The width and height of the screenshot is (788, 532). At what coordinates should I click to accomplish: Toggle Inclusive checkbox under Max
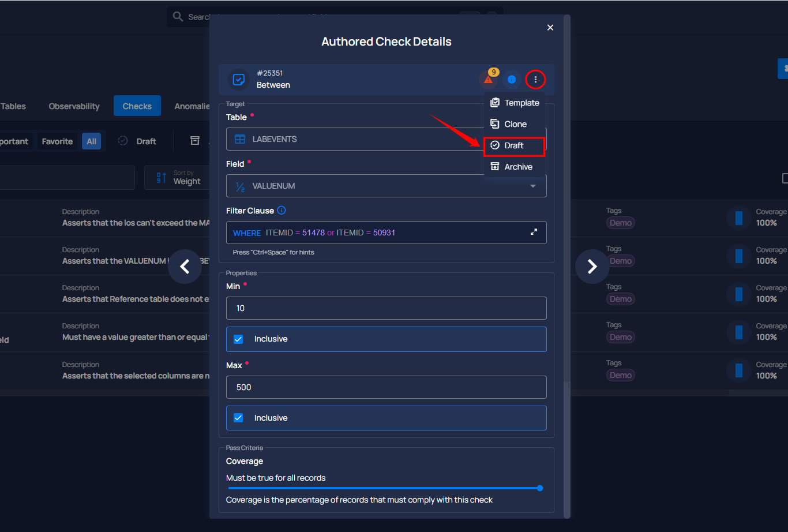point(238,418)
